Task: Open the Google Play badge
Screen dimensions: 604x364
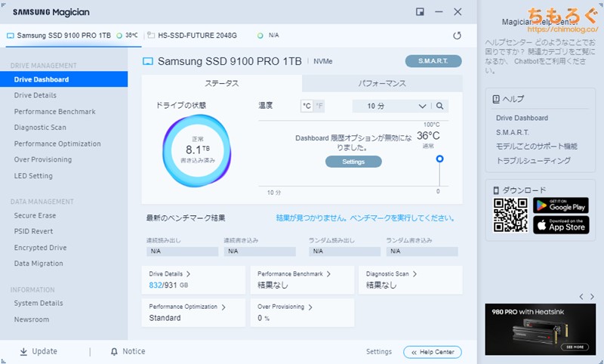Action: 561,205
